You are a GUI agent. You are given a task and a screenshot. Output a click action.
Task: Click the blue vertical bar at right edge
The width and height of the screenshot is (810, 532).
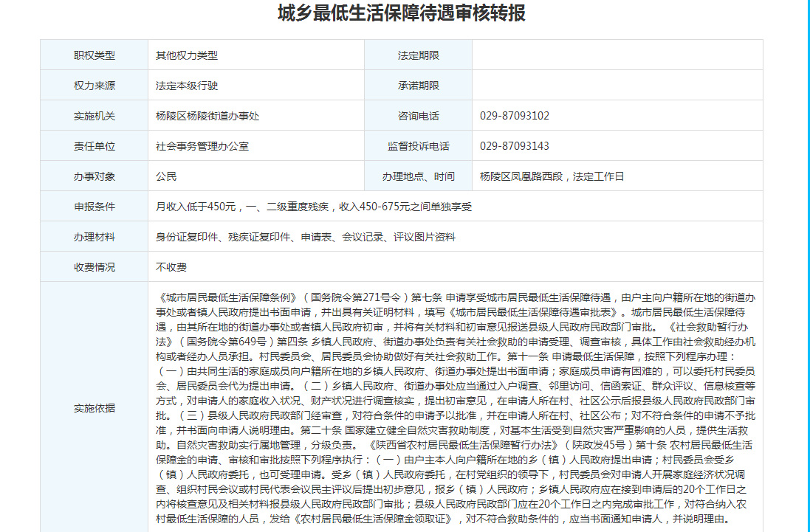(x=807, y=266)
